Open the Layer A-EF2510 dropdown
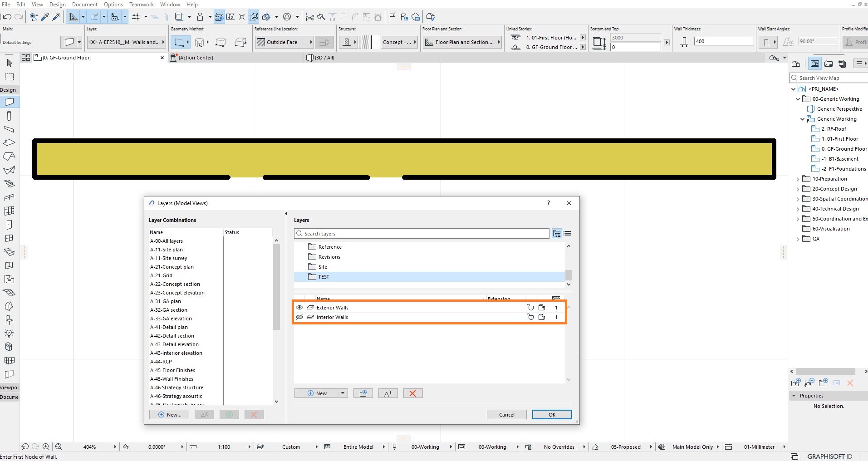This screenshot has width=868, height=461. click(x=127, y=42)
